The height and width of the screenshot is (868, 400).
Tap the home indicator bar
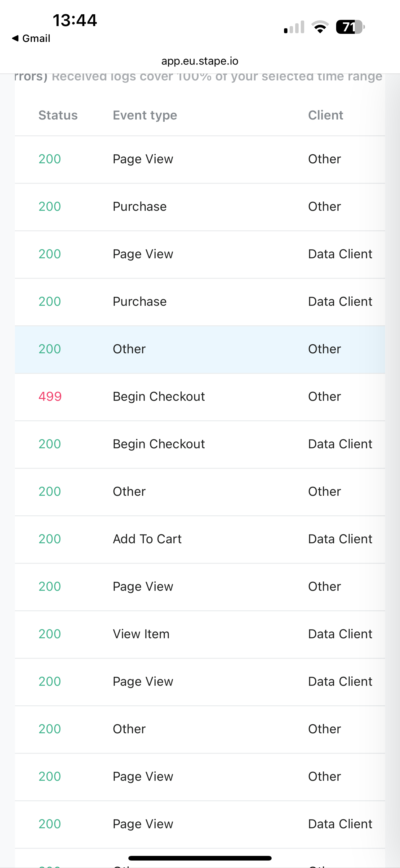(200, 858)
